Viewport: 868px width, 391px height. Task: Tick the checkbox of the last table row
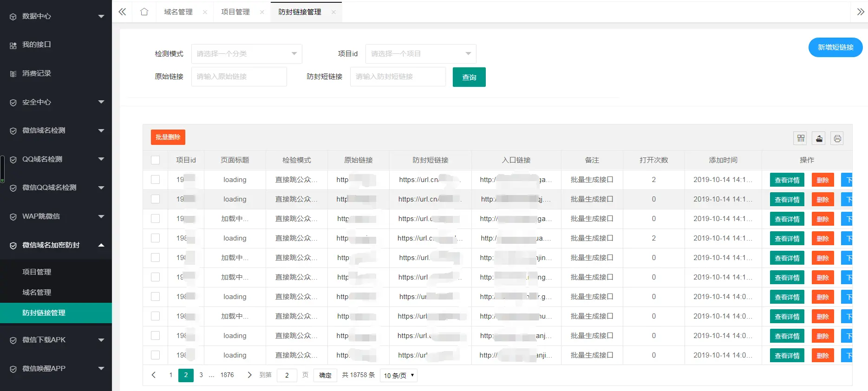[x=155, y=355]
